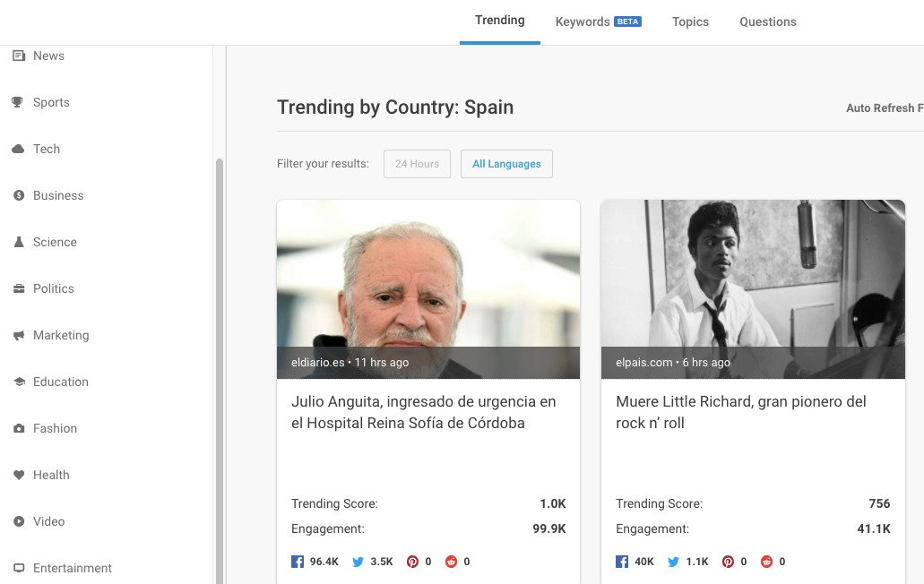Click the Little Richard article photo
The width and height of the screenshot is (924, 584).
pos(753,289)
